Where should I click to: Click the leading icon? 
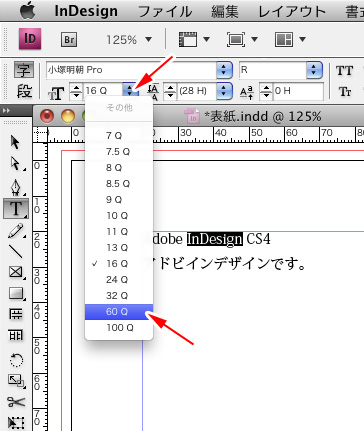pyautogui.click(x=153, y=92)
